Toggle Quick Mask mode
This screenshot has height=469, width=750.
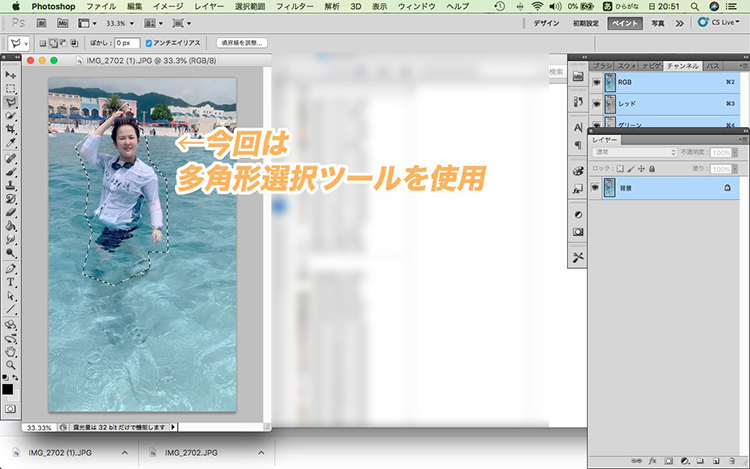click(10, 409)
